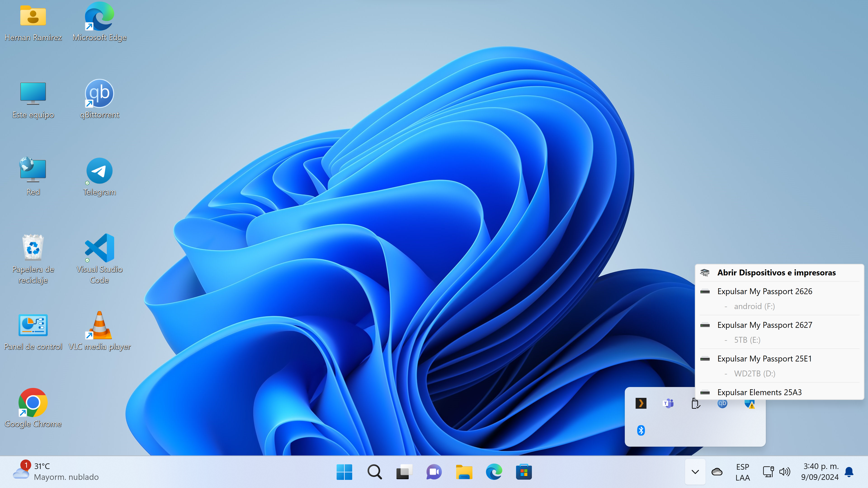Open Microsoft Teams tray icon in overflow
Screen dimensions: 868x488
click(668, 403)
